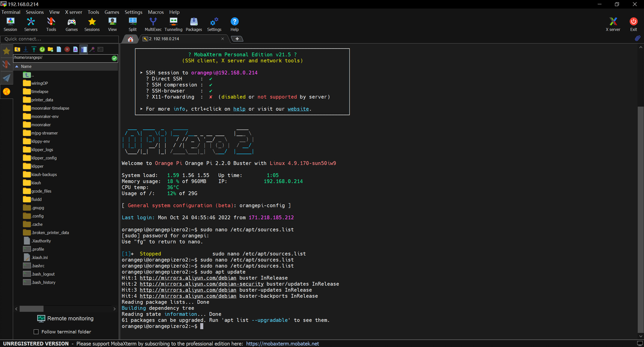The height and width of the screenshot is (347, 644).
Task: Open new tab with plus button
Action: click(237, 39)
